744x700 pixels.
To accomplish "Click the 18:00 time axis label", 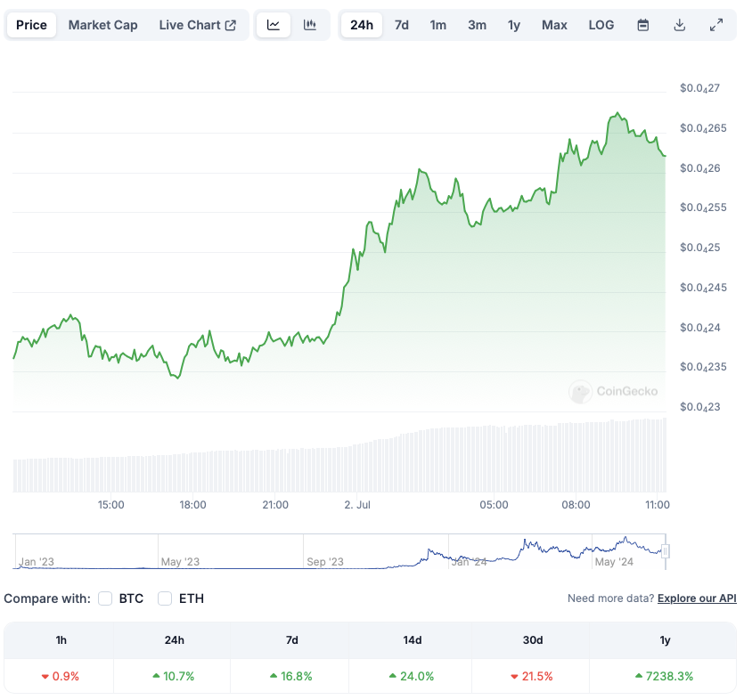I will click(x=192, y=505).
